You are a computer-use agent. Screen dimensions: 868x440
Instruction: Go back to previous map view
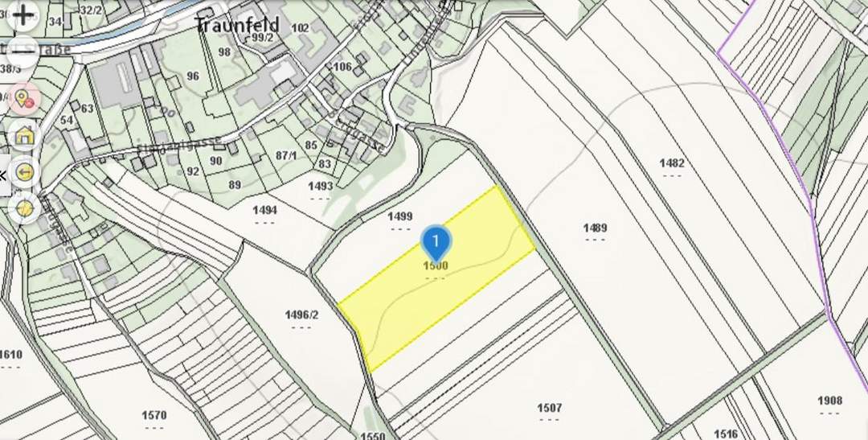pyautogui.click(x=24, y=172)
